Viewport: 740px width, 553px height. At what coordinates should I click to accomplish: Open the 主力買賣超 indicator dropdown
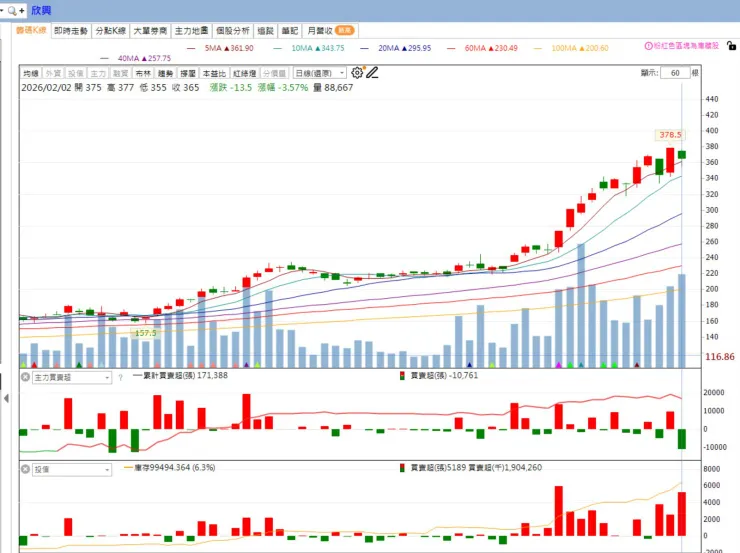tap(72, 377)
